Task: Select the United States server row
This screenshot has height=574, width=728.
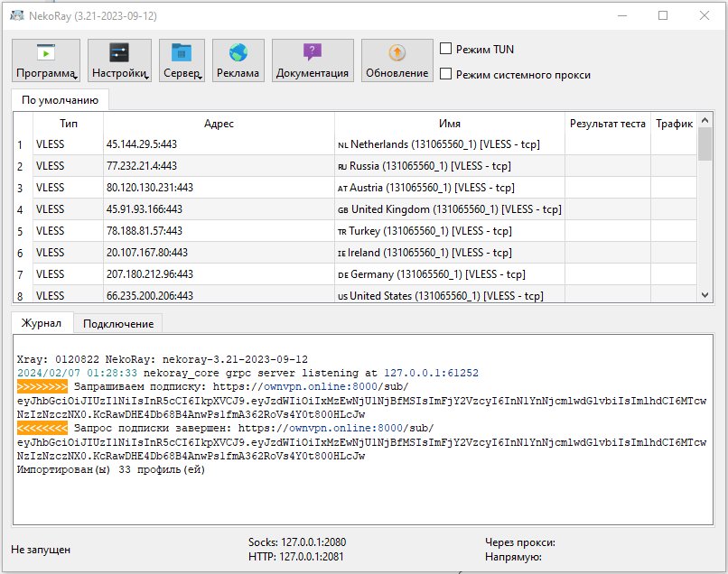Action: pyautogui.click(x=355, y=294)
